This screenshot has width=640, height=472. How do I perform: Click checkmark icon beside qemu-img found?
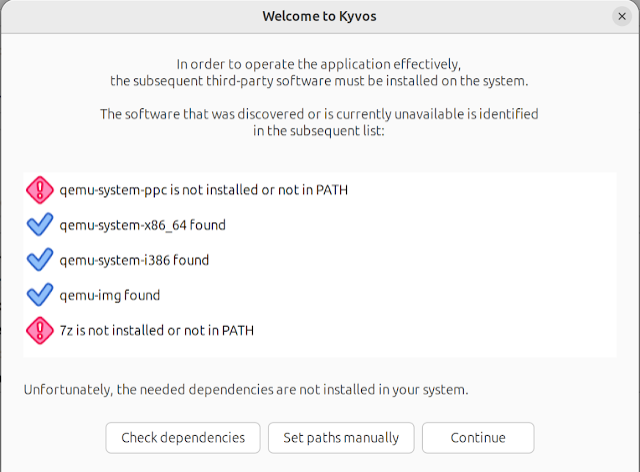tap(40, 295)
